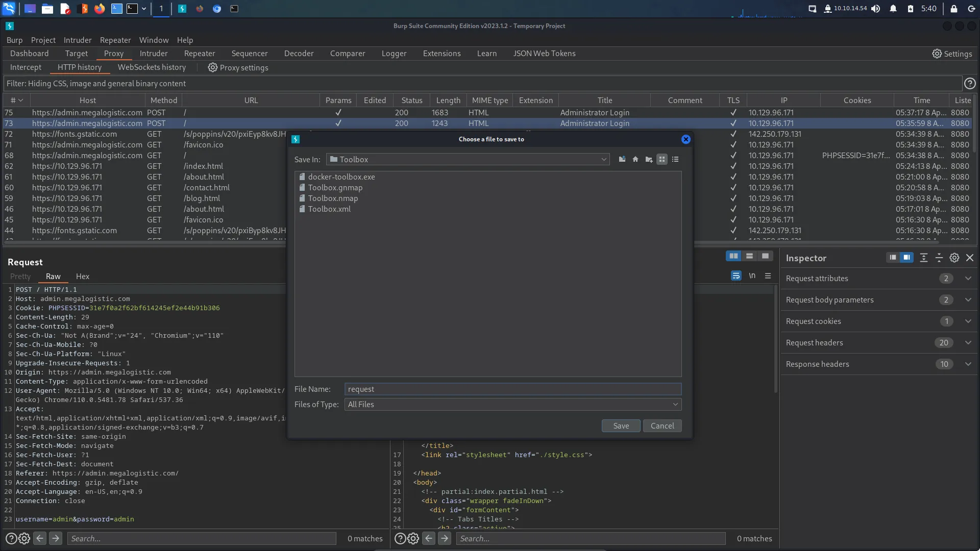Screen dimensions: 980x551
Task: Open Inspector settings gear
Action: coord(954,258)
